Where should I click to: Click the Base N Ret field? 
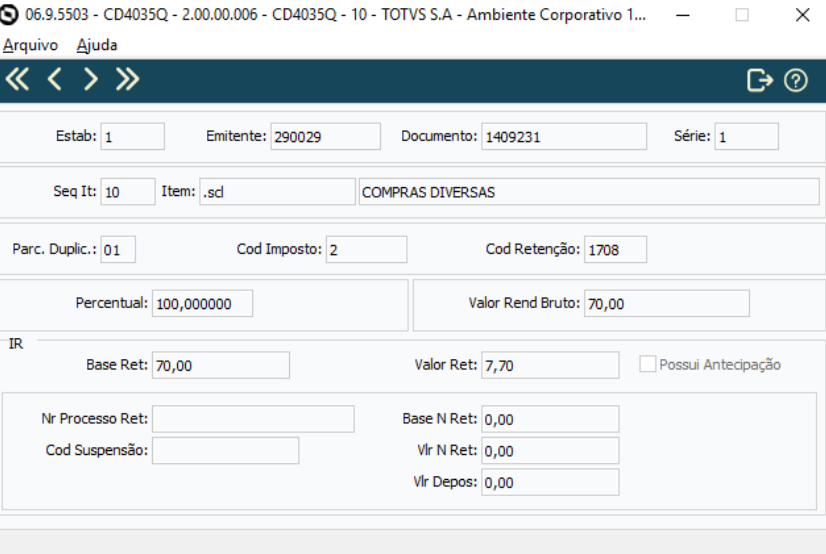550,419
